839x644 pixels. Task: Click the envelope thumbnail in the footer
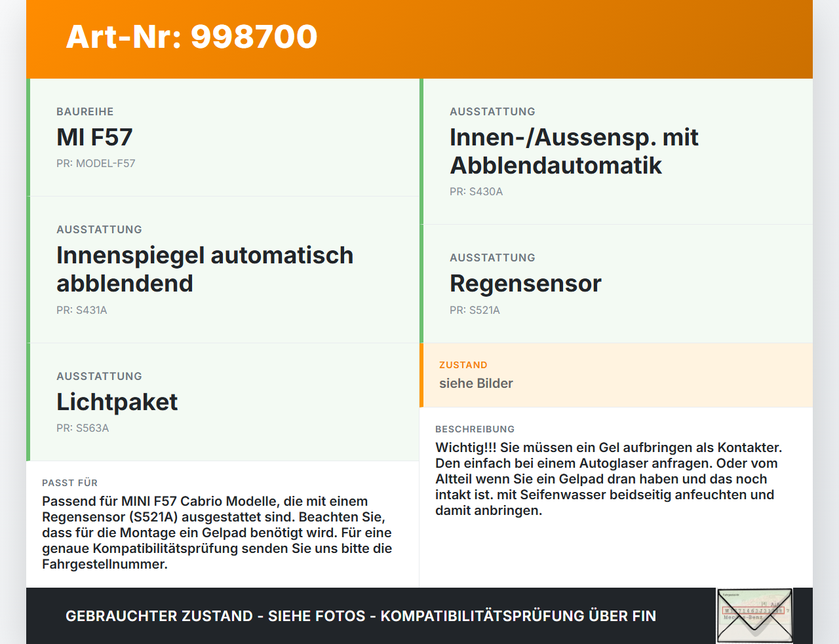click(754, 616)
